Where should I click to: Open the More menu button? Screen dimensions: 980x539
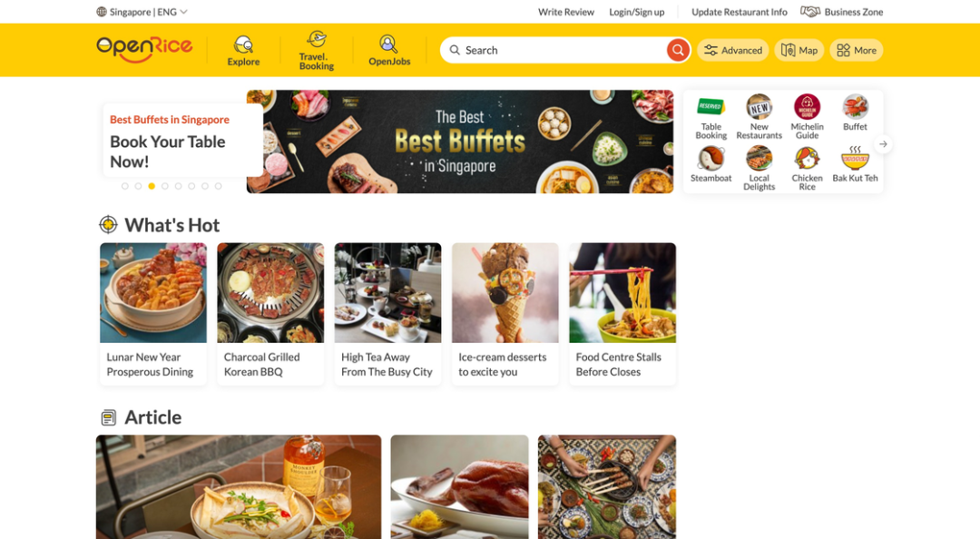[857, 50]
